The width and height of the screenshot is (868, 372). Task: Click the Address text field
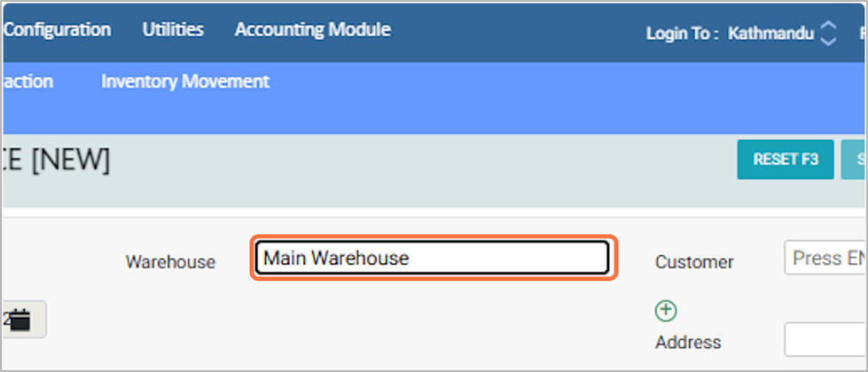coord(825,340)
